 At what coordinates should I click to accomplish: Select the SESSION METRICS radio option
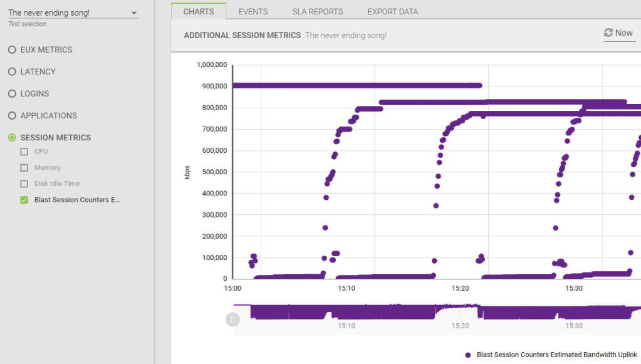[x=12, y=137]
